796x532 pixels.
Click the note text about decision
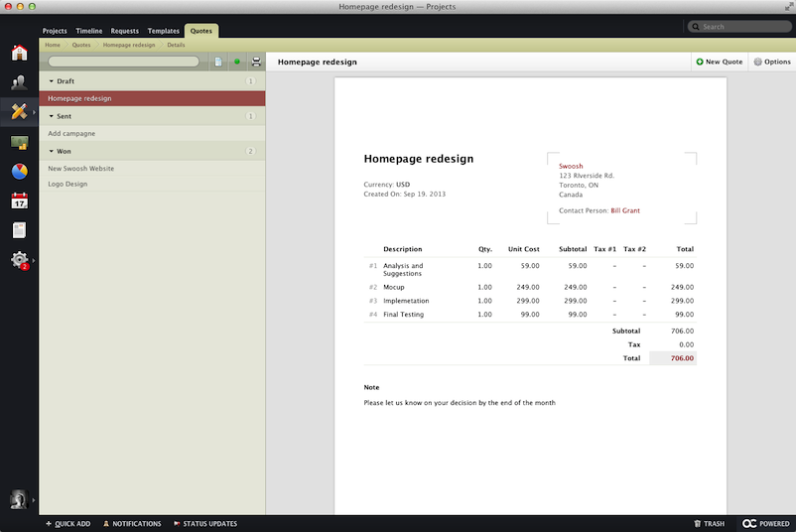(x=460, y=403)
